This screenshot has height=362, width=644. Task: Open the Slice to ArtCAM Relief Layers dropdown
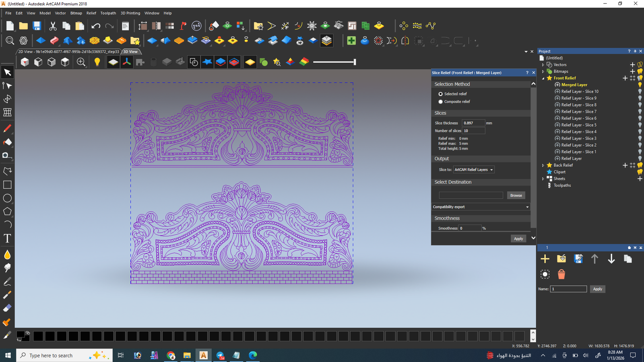tap(473, 170)
